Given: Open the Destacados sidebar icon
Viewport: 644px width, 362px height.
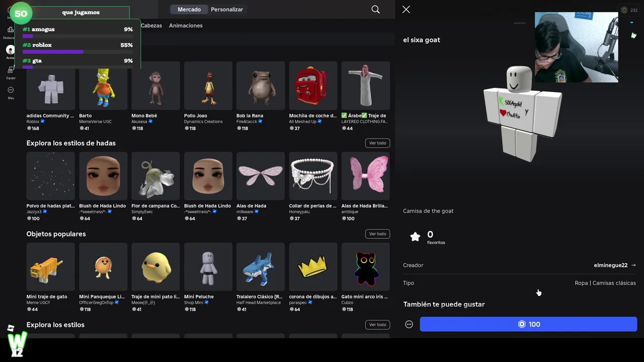Looking at the screenshot, I should pos(11,30).
